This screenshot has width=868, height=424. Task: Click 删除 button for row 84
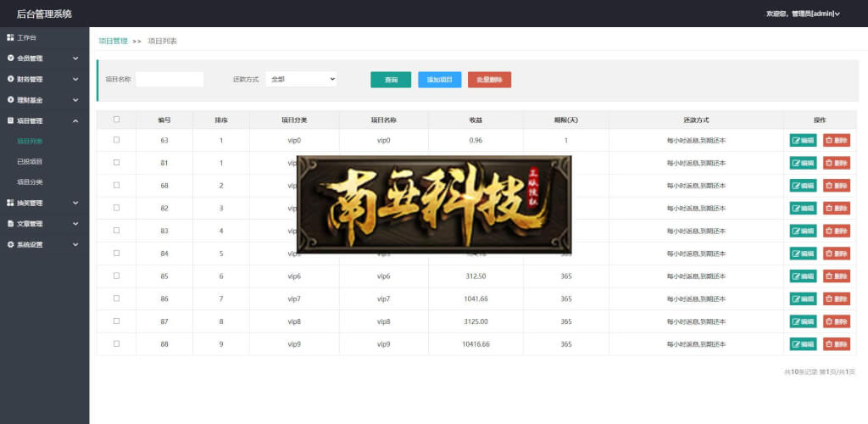837,254
